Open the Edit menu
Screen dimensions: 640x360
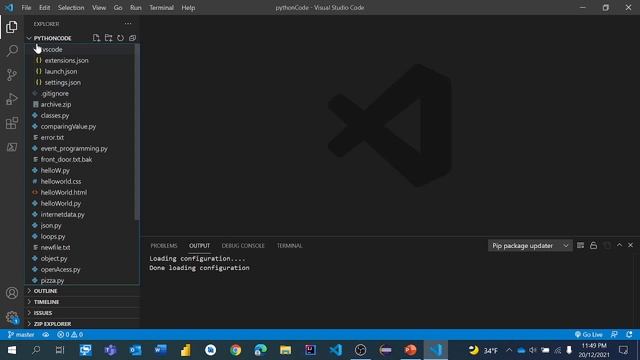[x=44, y=8]
